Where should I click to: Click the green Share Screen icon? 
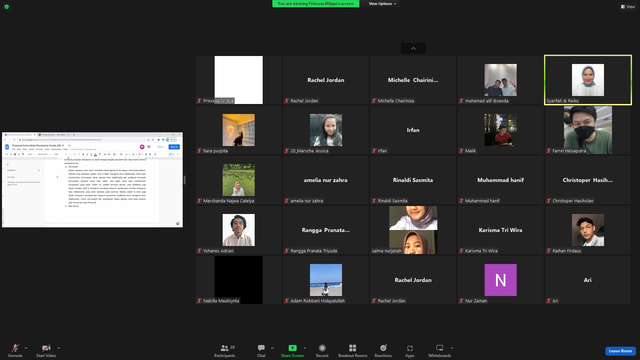click(x=293, y=348)
